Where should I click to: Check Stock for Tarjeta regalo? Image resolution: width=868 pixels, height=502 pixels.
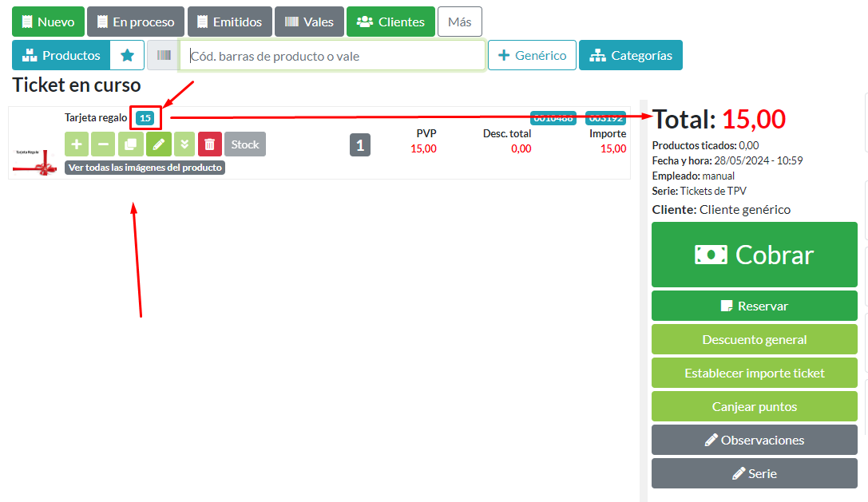245,144
